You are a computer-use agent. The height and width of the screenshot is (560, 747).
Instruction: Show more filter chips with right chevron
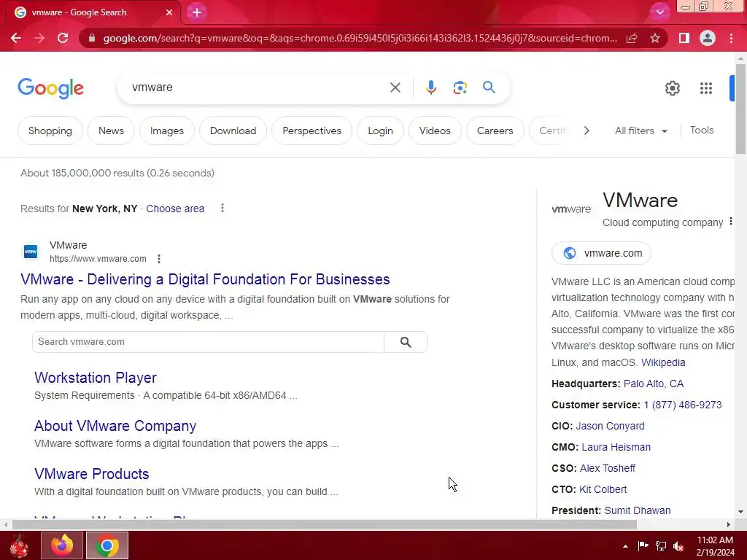pos(587,131)
